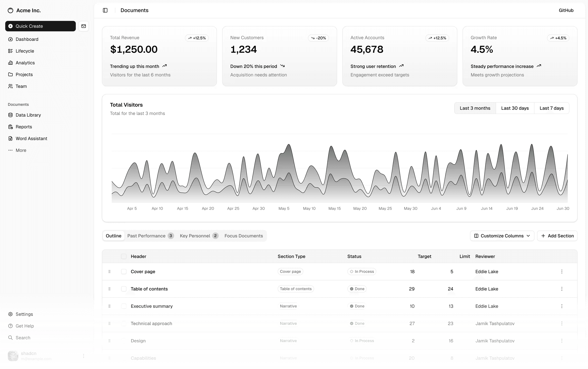This screenshot has height=369, width=588.
Task: Switch to the Past Performance tab
Action: [x=150, y=236]
